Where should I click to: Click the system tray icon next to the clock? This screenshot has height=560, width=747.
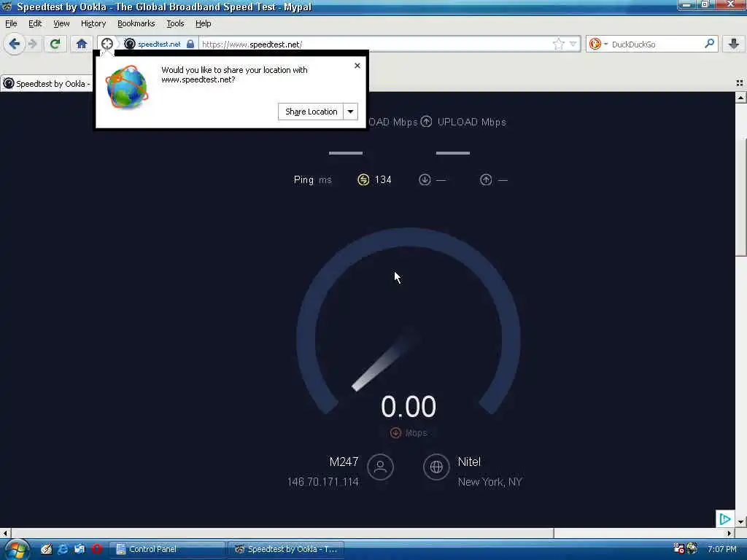[x=692, y=548]
